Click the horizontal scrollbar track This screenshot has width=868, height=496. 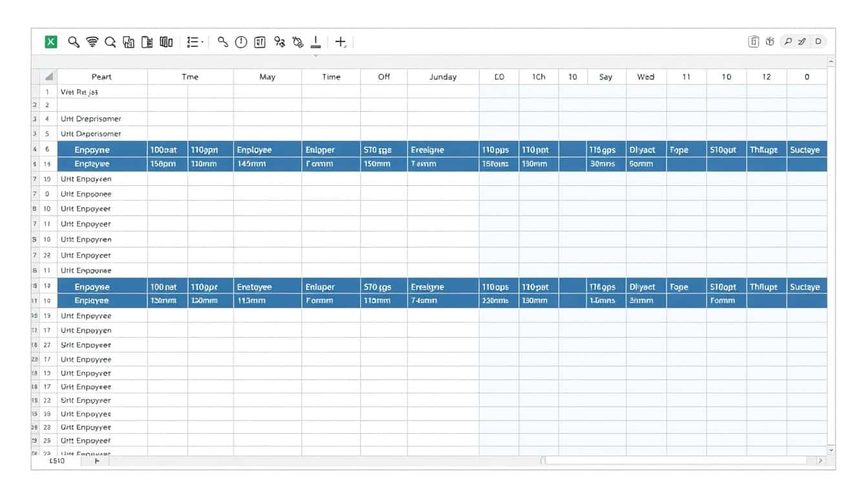(676, 461)
